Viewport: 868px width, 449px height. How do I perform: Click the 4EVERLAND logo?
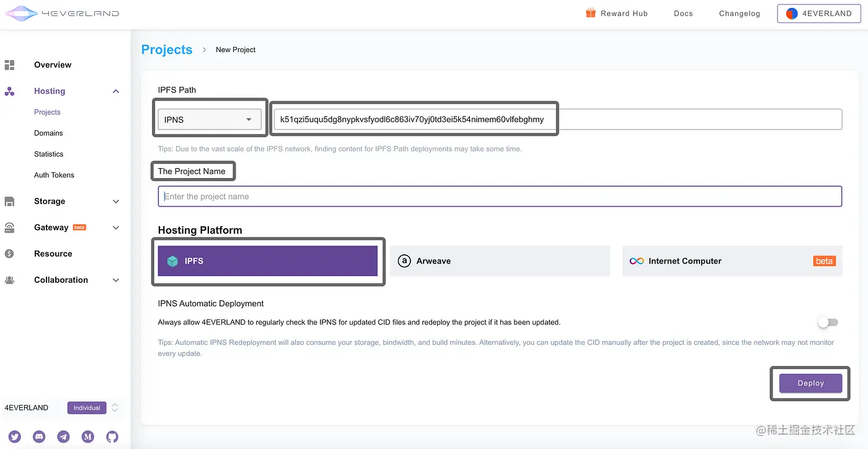pos(61,13)
